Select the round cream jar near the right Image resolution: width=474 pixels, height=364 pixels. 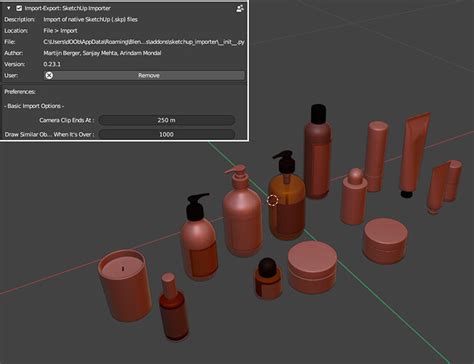pos(385,241)
